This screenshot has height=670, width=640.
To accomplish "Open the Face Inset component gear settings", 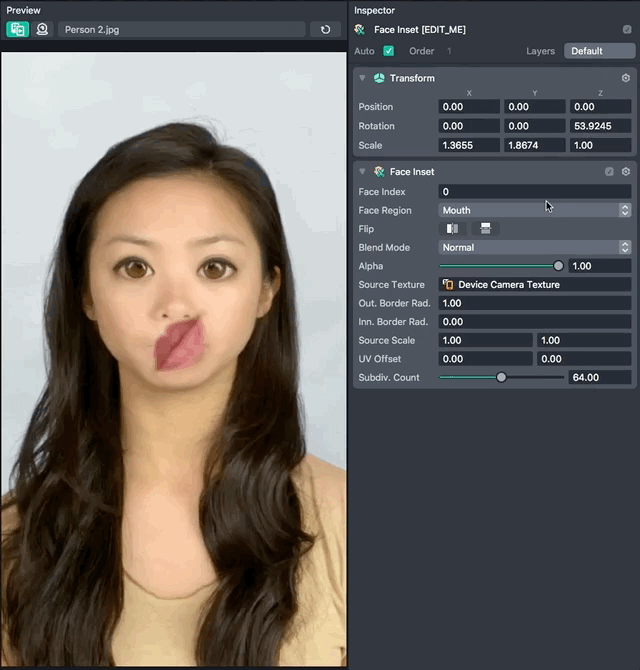I will pyautogui.click(x=626, y=172).
